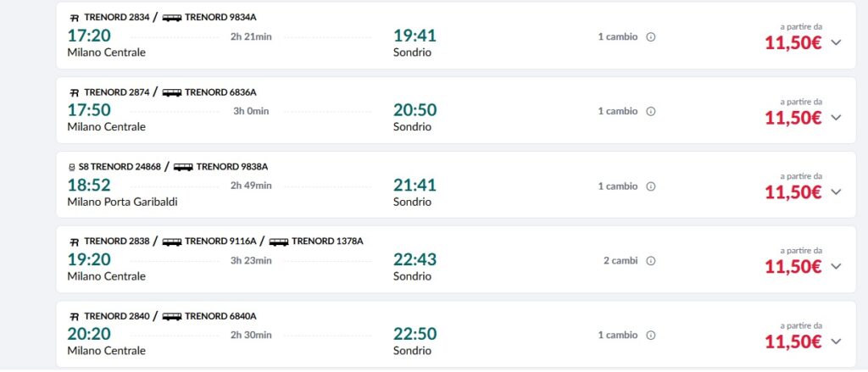This screenshot has height=372, width=868.
Task: Select 11,50€ price of the 19:41 arrival trip
Action: pos(793,43)
